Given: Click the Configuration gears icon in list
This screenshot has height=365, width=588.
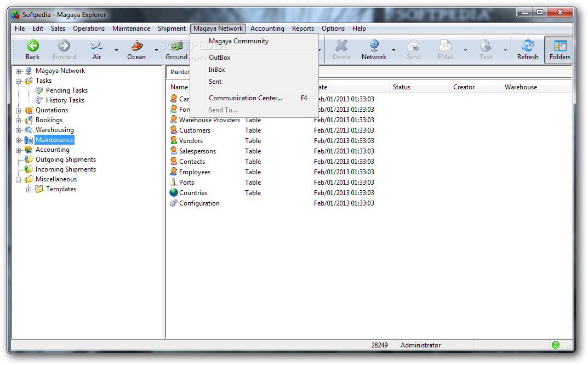Looking at the screenshot, I should pos(174,203).
